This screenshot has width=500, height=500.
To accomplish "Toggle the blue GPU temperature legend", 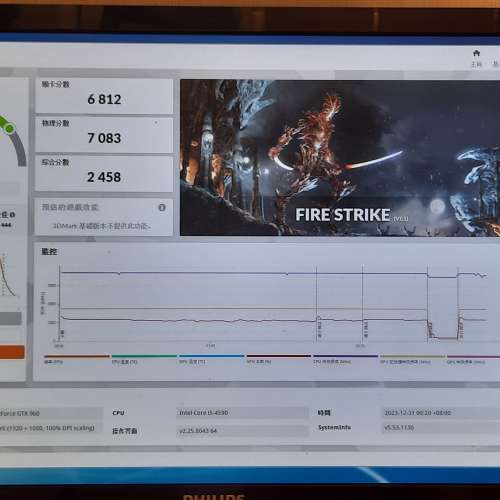I will coord(211,359).
